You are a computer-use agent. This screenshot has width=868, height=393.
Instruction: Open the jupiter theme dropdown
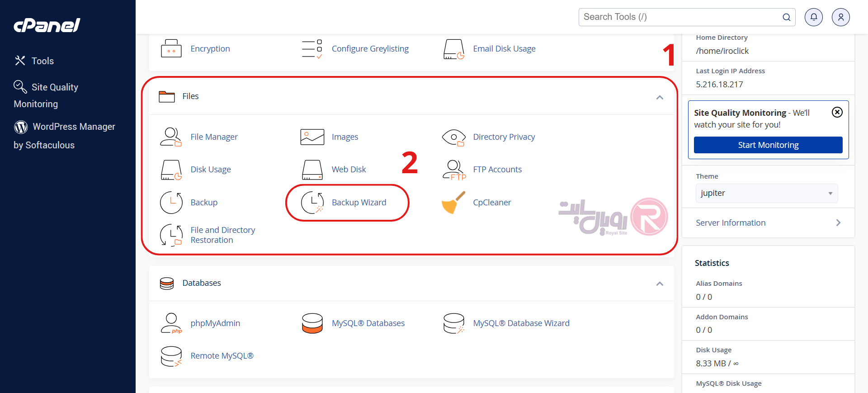click(x=766, y=193)
